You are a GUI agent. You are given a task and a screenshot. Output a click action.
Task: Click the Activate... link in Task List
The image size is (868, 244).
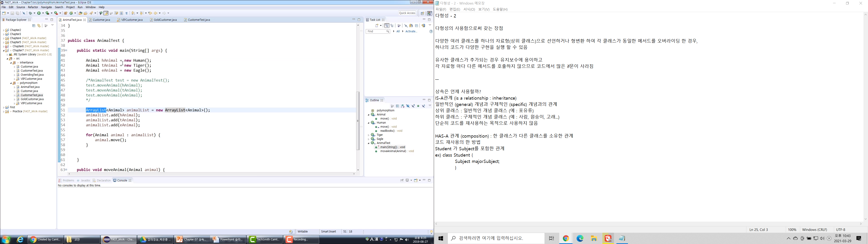coord(411,31)
